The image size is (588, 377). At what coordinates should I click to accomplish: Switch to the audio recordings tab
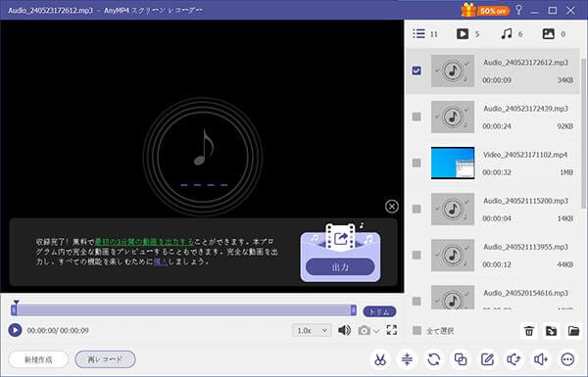(512, 34)
